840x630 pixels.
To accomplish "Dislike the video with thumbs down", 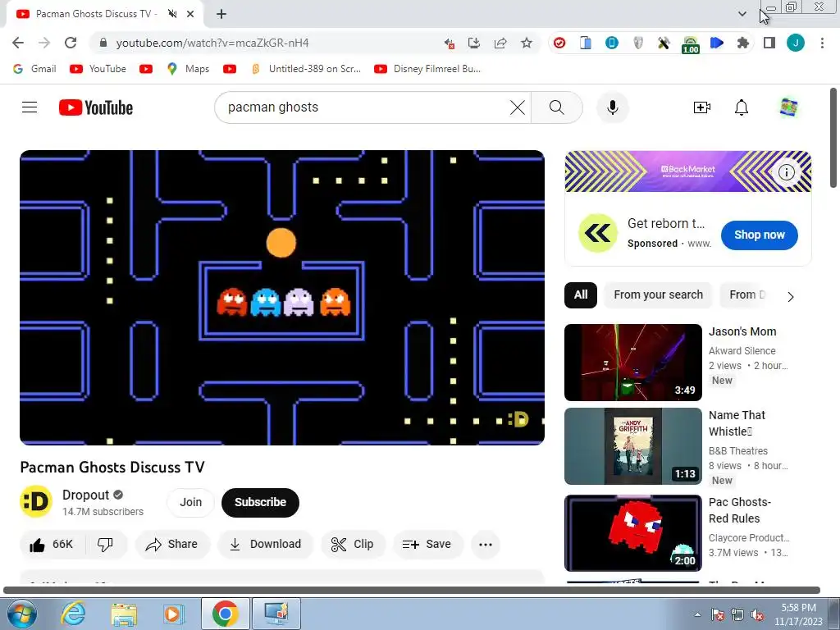I will (106, 545).
